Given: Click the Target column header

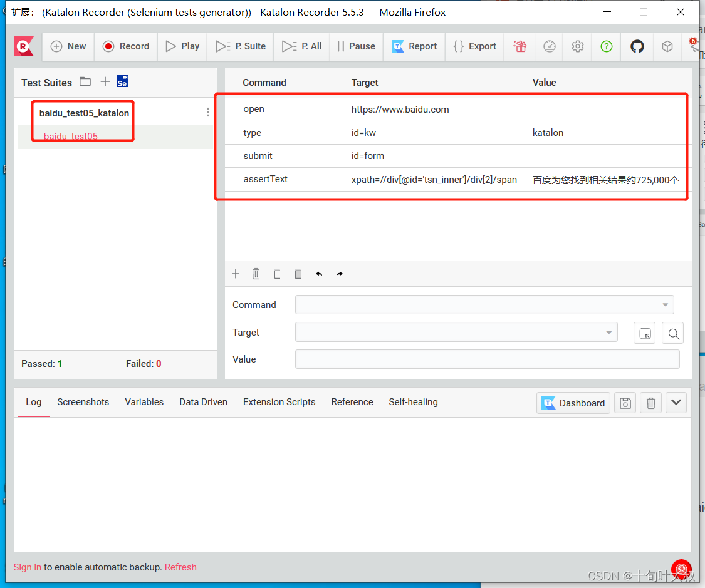Looking at the screenshot, I should coord(365,83).
